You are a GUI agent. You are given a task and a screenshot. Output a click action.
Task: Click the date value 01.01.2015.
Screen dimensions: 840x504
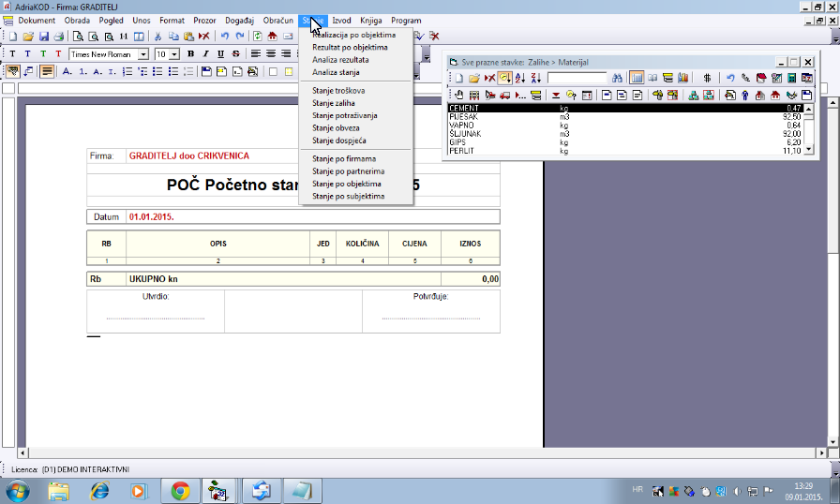point(152,216)
